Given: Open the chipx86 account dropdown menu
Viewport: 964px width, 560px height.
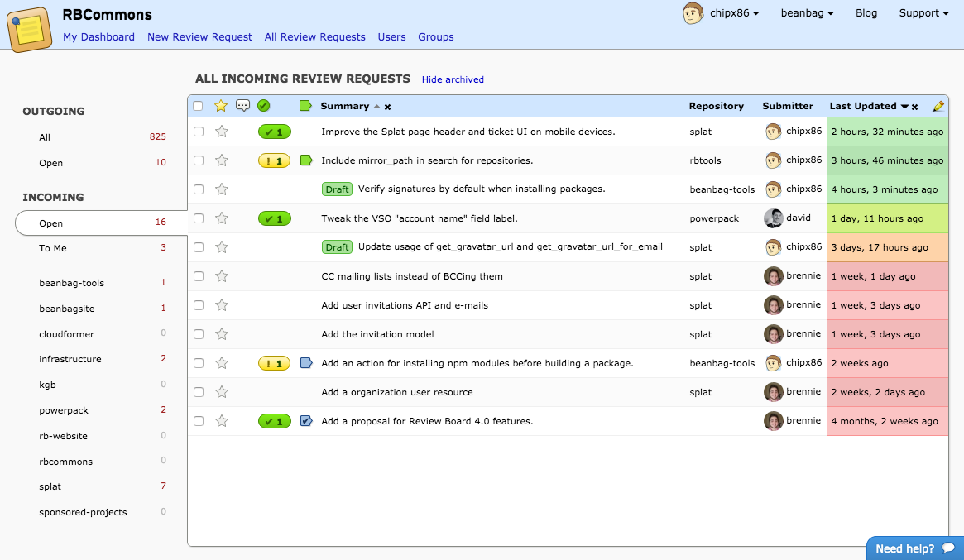Looking at the screenshot, I should pos(734,13).
